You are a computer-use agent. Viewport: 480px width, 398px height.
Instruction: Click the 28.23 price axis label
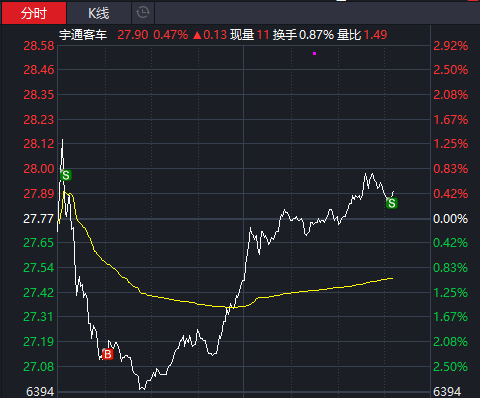pyautogui.click(x=39, y=120)
